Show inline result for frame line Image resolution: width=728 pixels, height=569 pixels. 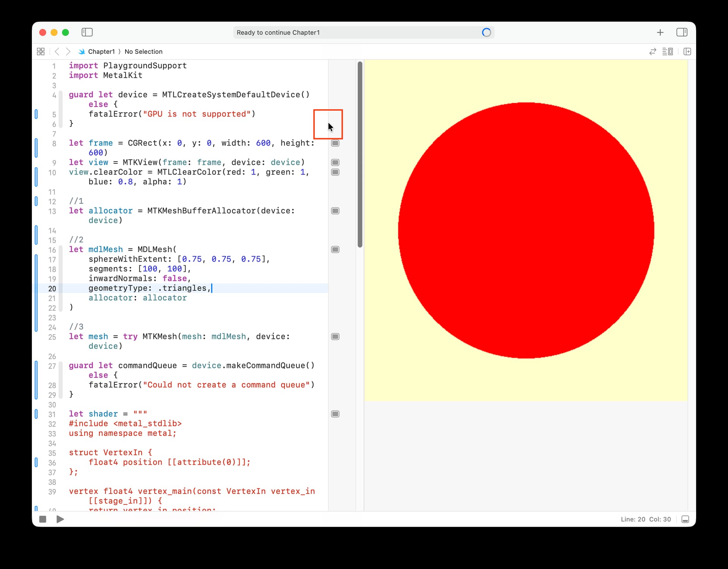(335, 143)
